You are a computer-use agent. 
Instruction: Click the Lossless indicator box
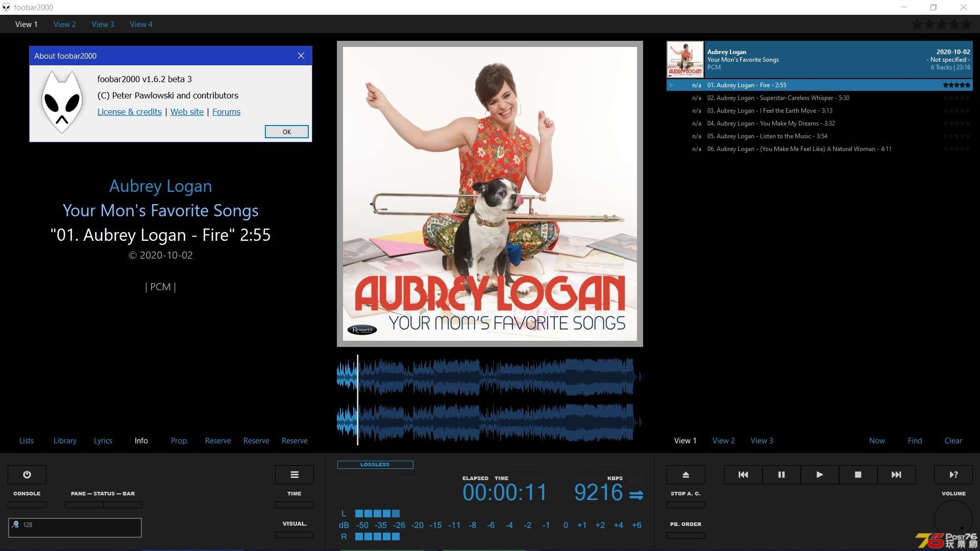[375, 464]
